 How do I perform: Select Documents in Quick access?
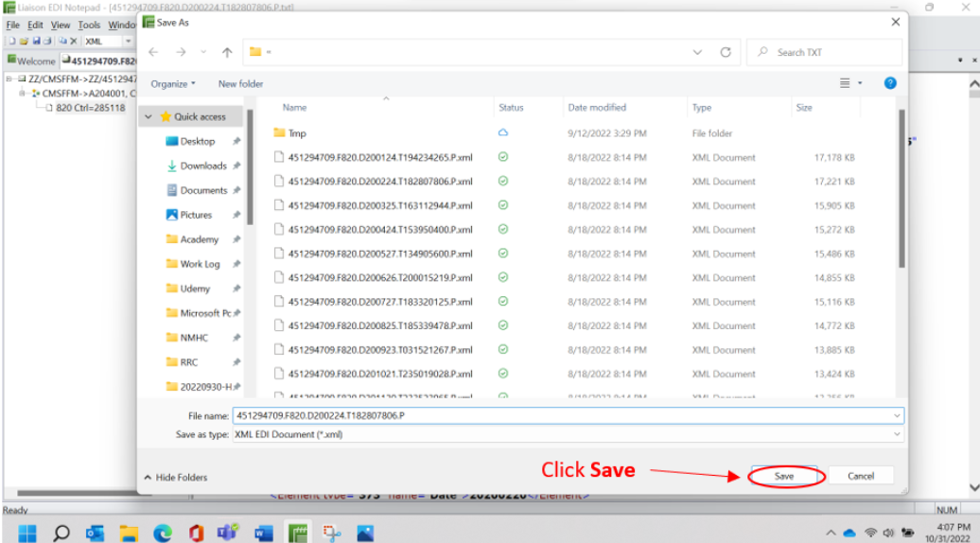coord(203,190)
